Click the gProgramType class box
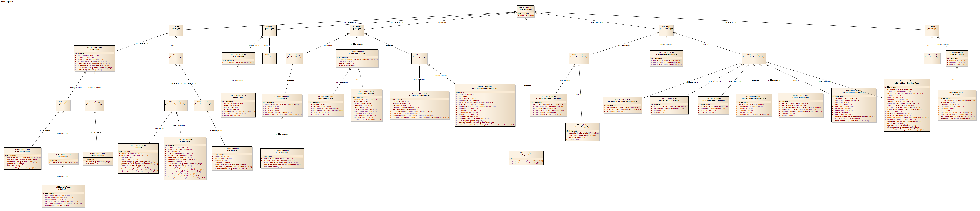The height and width of the screenshot is (211, 980). pos(526,157)
